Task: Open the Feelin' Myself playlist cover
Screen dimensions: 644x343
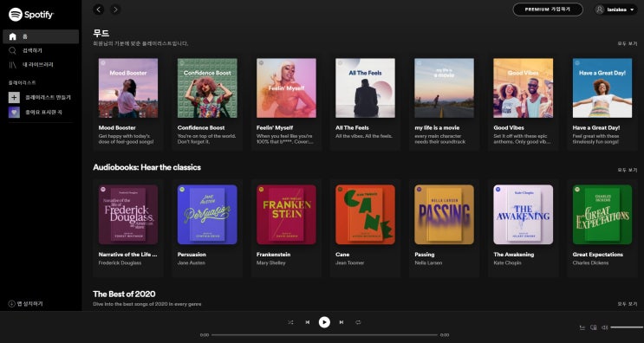Action: pos(286,87)
